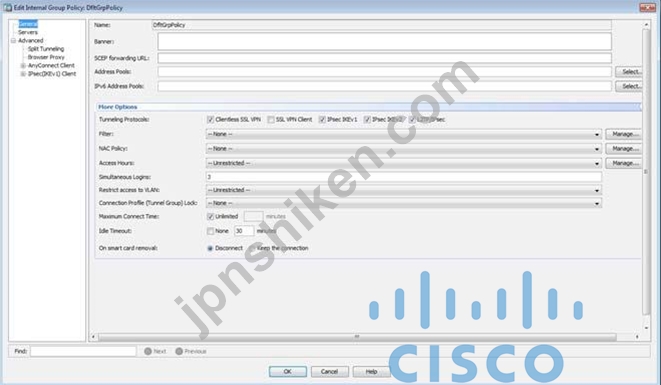The height and width of the screenshot is (385, 661).
Task: Open the Servers tree item
Action: point(28,32)
